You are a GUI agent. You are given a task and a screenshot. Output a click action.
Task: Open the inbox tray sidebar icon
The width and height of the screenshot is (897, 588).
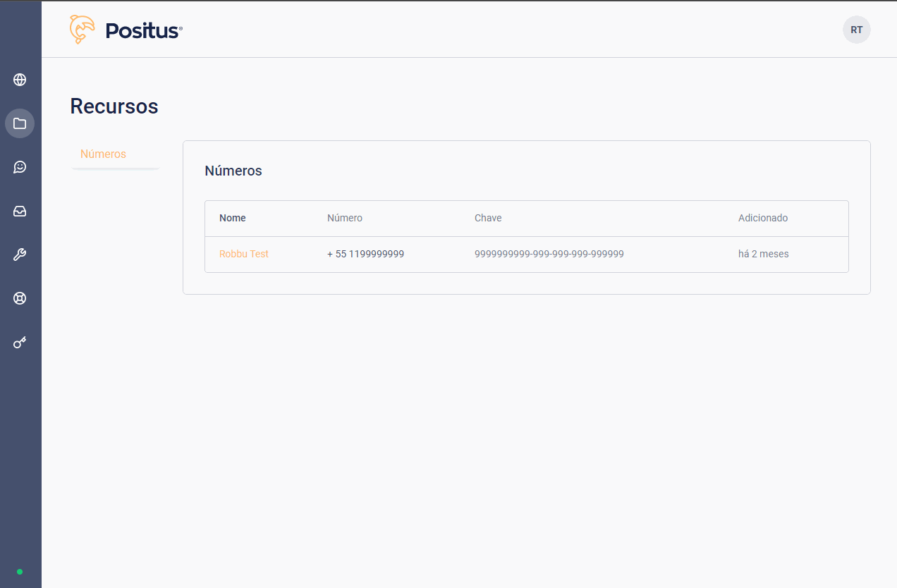pos(20,211)
